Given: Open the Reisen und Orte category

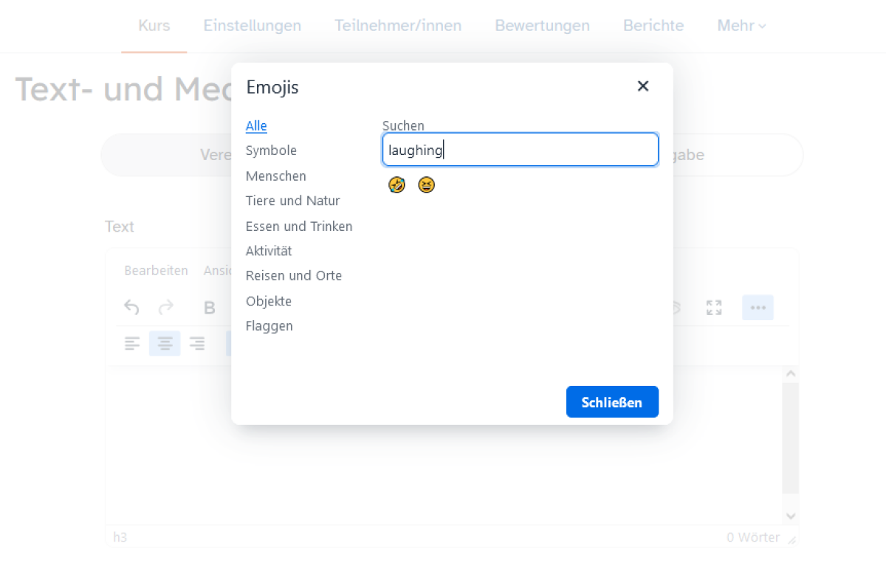Looking at the screenshot, I should (x=294, y=276).
